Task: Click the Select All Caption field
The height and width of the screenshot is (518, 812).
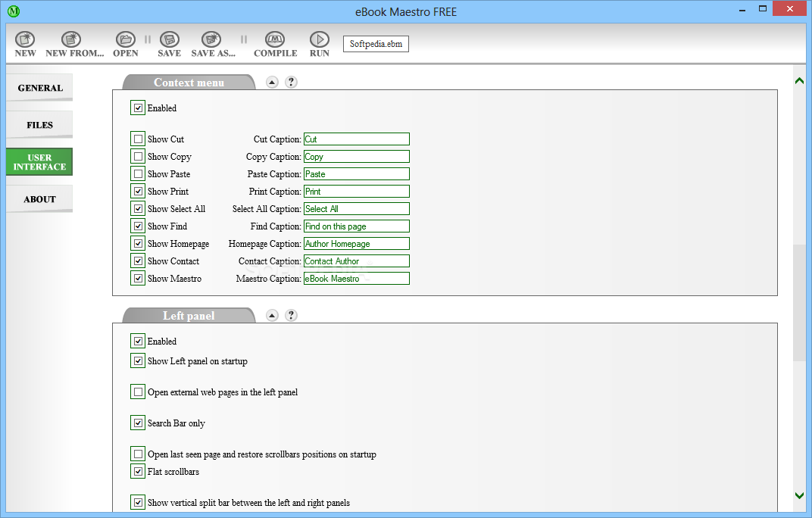Action: pos(356,209)
